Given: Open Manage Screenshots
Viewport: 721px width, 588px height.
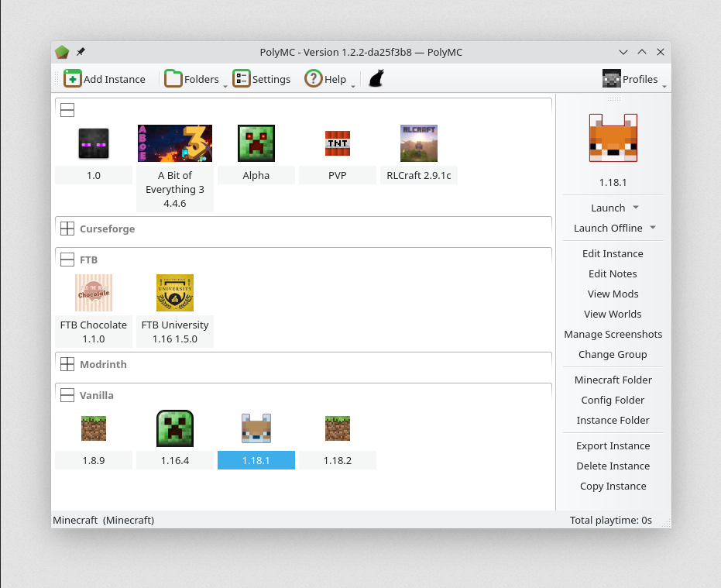Looking at the screenshot, I should pyautogui.click(x=613, y=335).
